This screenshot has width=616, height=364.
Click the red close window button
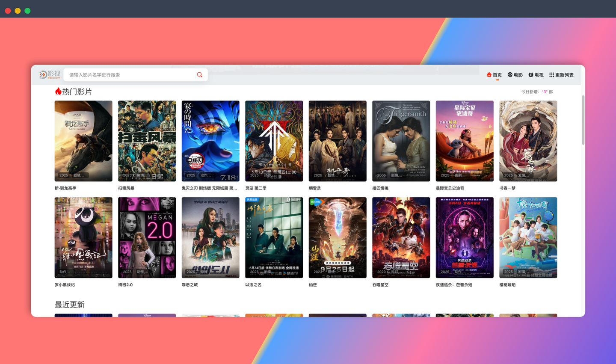point(8,11)
